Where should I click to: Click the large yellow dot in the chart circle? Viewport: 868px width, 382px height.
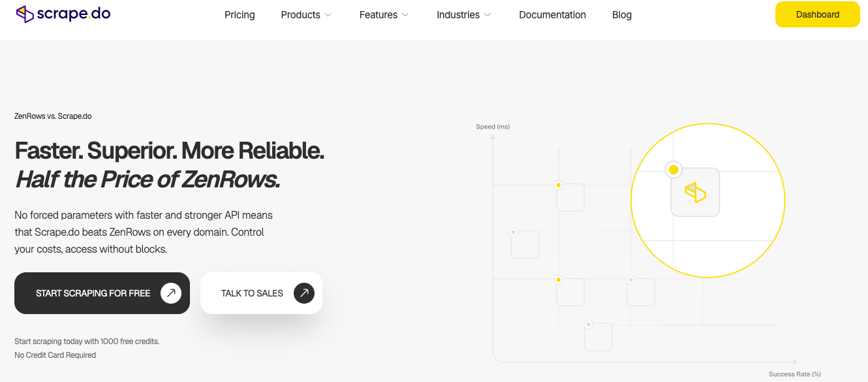pyautogui.click(x=674, y=170)
